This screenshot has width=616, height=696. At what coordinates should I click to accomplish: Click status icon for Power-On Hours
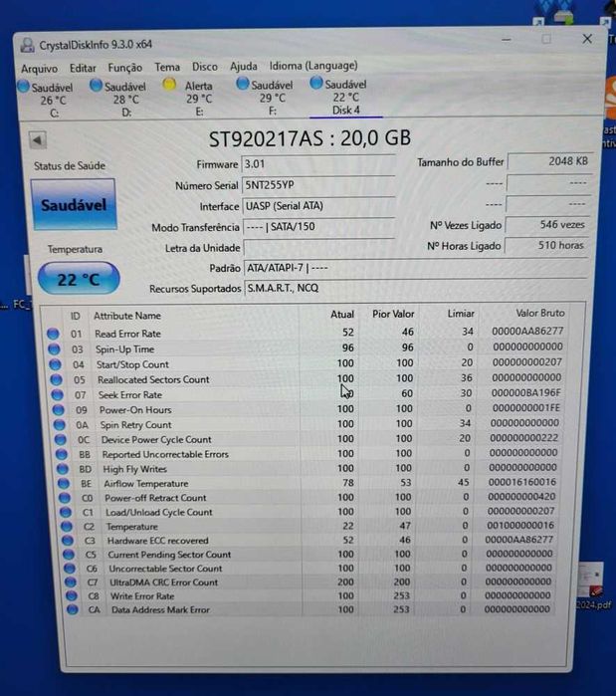[x=58, y=409]
